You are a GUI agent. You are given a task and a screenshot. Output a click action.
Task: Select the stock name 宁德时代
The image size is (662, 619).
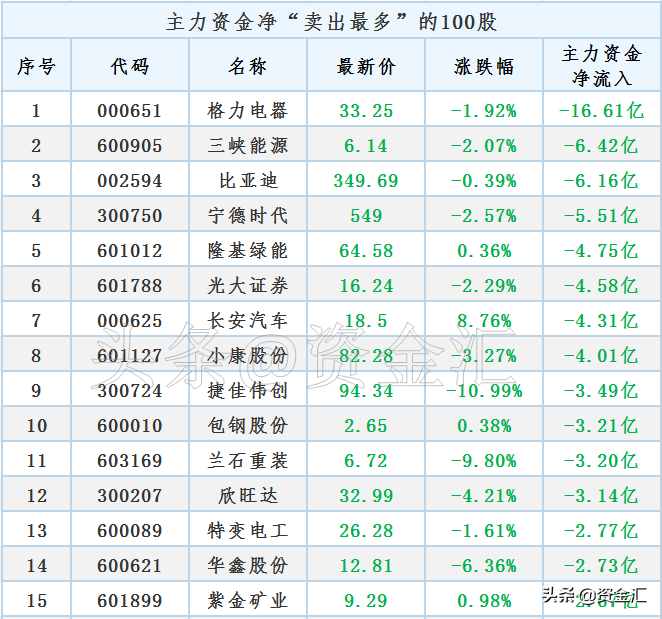pyautogui.click(x=248, y=216)
